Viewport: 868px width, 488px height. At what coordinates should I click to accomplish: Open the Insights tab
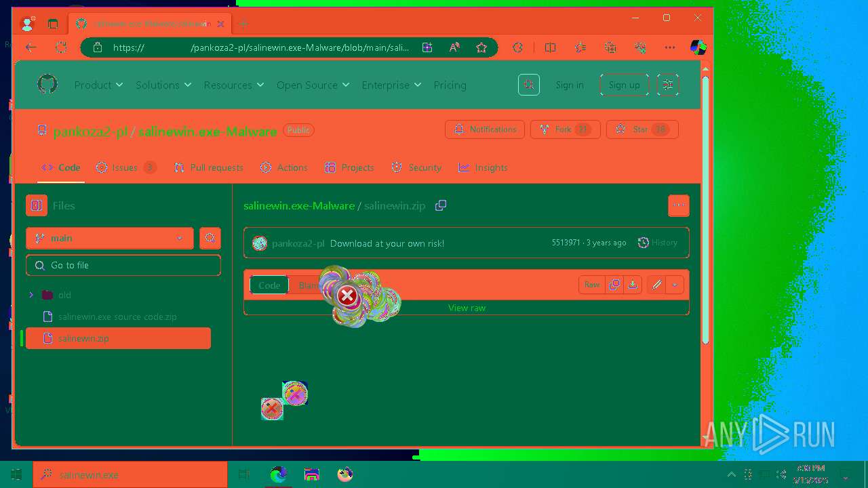(x=483, y=167)
